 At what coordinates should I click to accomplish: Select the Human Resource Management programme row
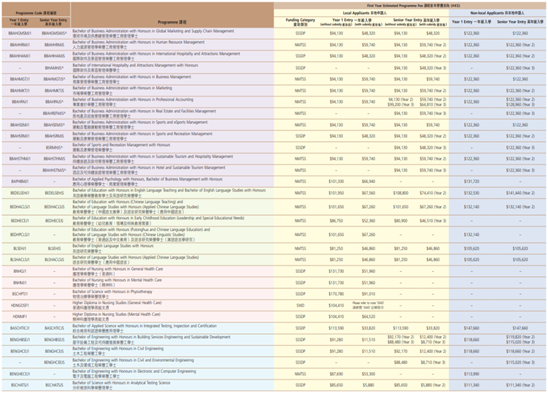point(274,45)
